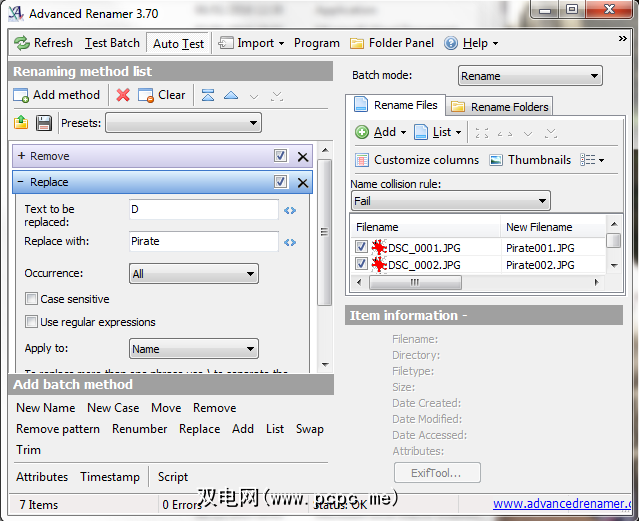639x521 pixels.
Task: Add Renumber batch method
Action: tap(139, 429)
